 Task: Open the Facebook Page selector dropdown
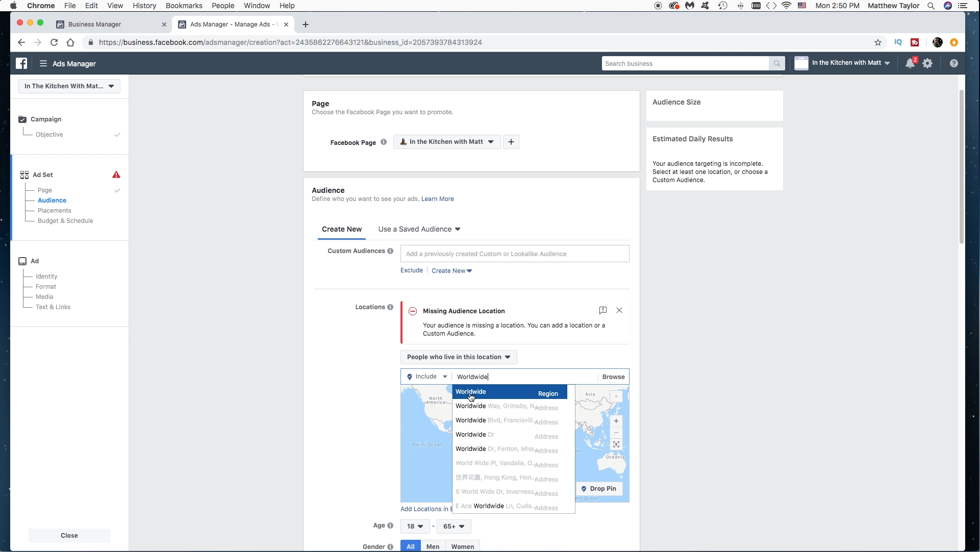click(447, 142)
